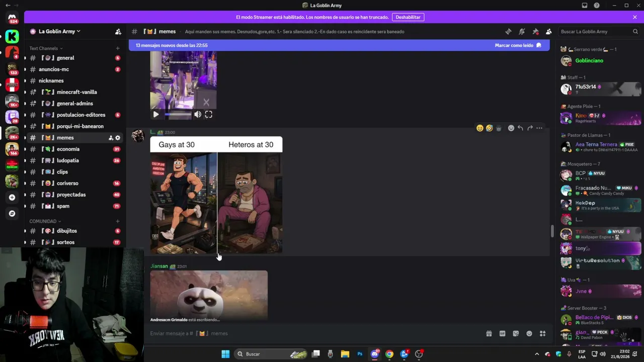Open the proyectadas channel
This screenshot has height=362, width=644.
pyautogui.click(x=75, y=195)
